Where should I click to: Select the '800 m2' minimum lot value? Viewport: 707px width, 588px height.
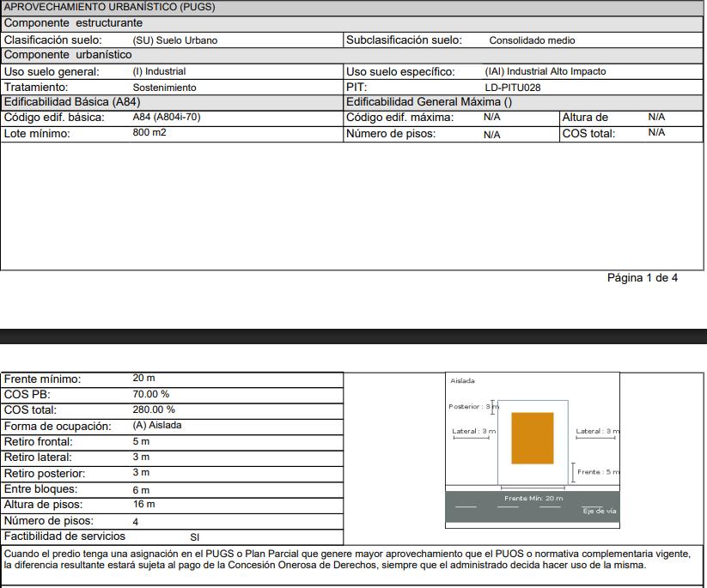149,133
